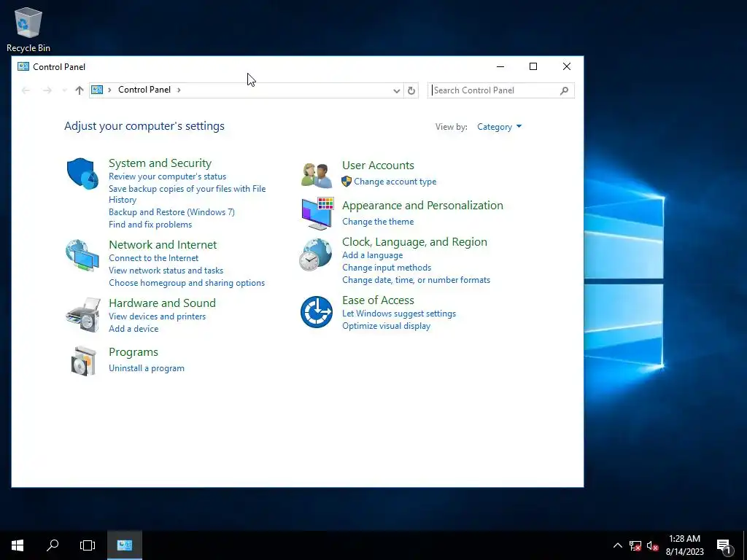Click Review your computer's status

(167, 176)
